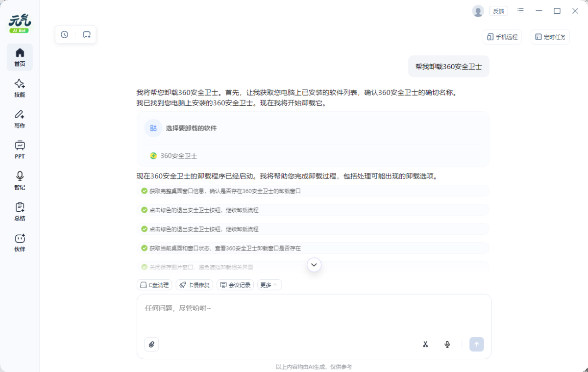Select the 总结 icon in the sidebar
This screenshot has height=372, width=588.
point(20,211)
